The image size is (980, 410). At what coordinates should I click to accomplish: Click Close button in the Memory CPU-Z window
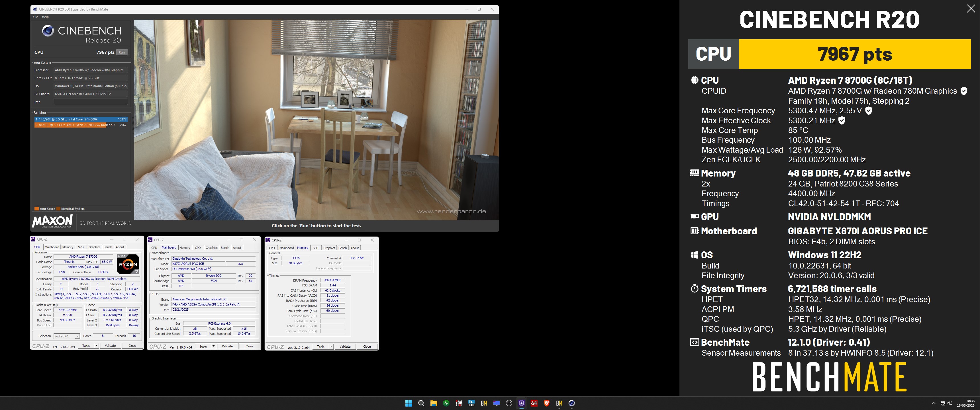coord(367,347)
